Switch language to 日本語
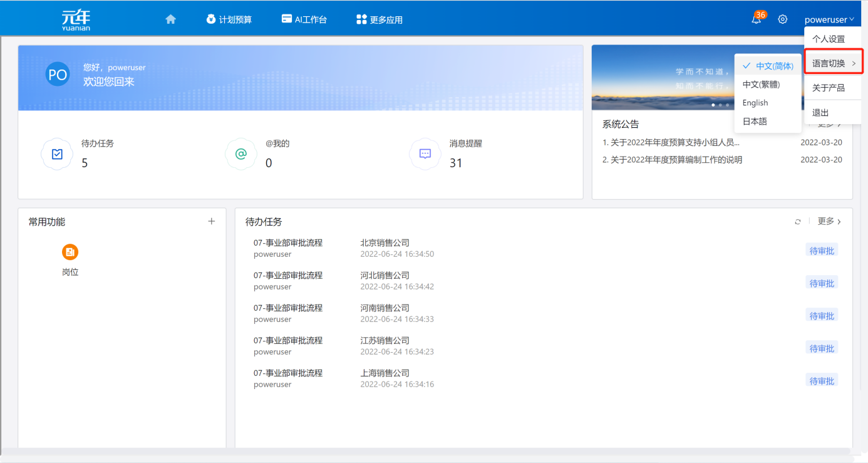Viewport: 868px width, 463px height. [x=756, y=121]
